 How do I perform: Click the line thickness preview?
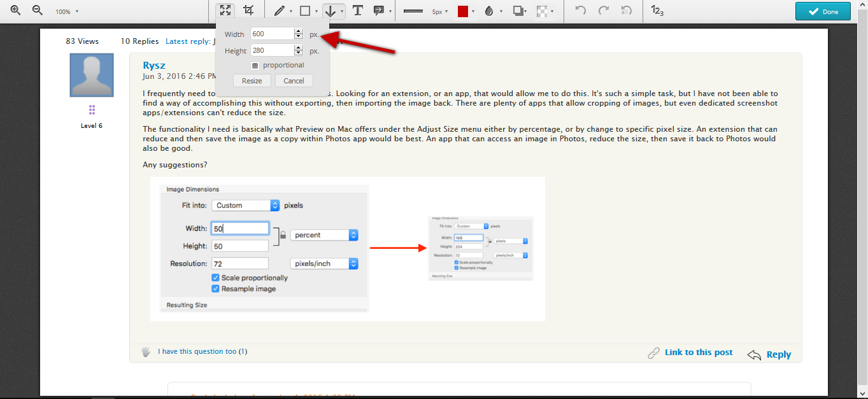(x=413, y=11)
